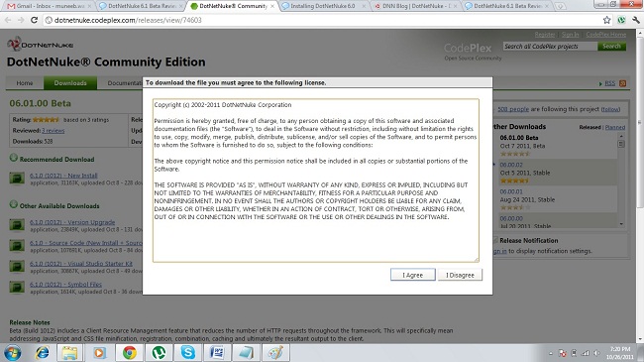This screenshot has height=362, width=644.
Task: Click the volume speaker tray icon
Action: [x=595, y=353]
